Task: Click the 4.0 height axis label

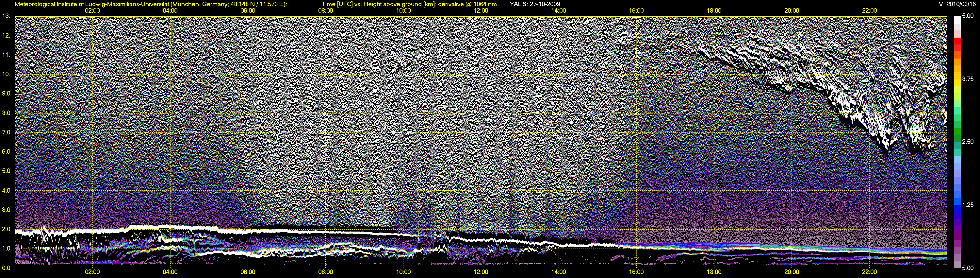Action: (x=6, y=190)
